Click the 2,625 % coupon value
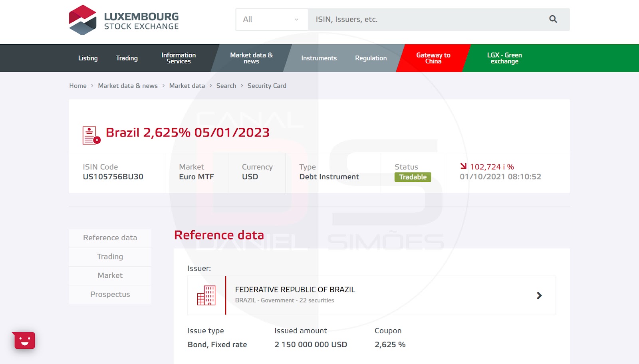639x364 pixels. [x=390, y=344]
